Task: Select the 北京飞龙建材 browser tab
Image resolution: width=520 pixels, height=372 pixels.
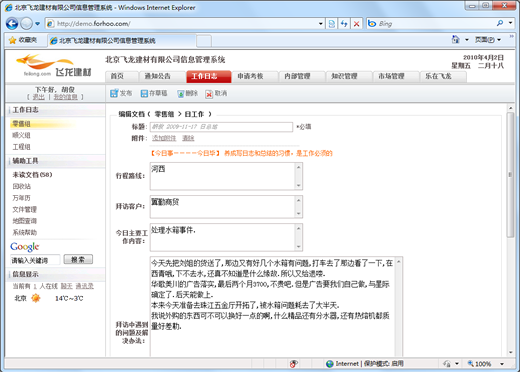Action: pos(121,41)
